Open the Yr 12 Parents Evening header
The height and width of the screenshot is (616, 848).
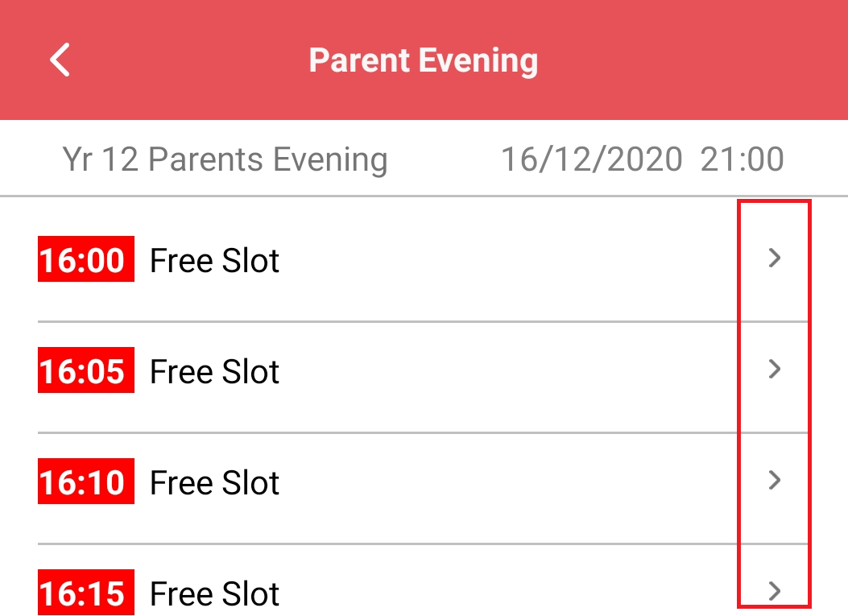pyautogui.click(x=225, y=159)
